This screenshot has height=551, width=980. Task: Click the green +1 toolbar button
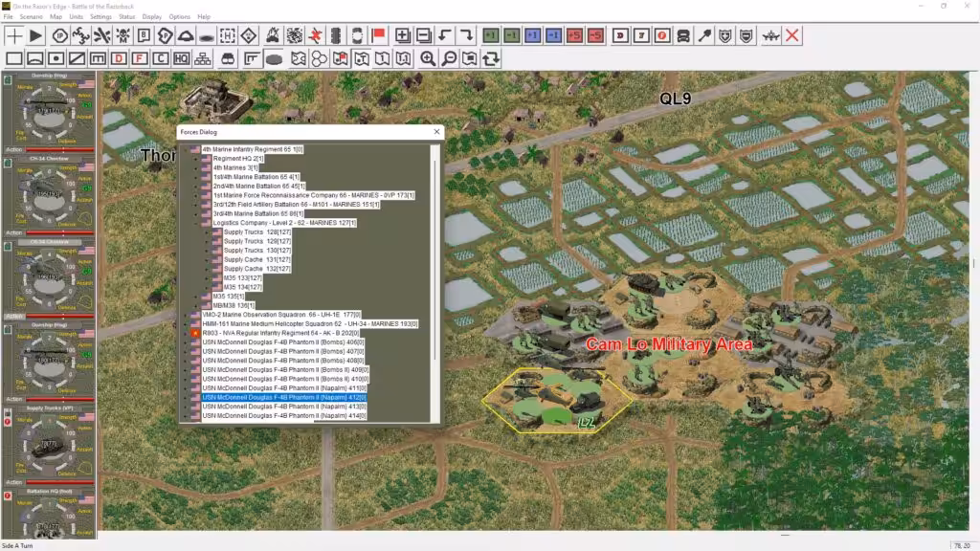click(x=491, y=35)
